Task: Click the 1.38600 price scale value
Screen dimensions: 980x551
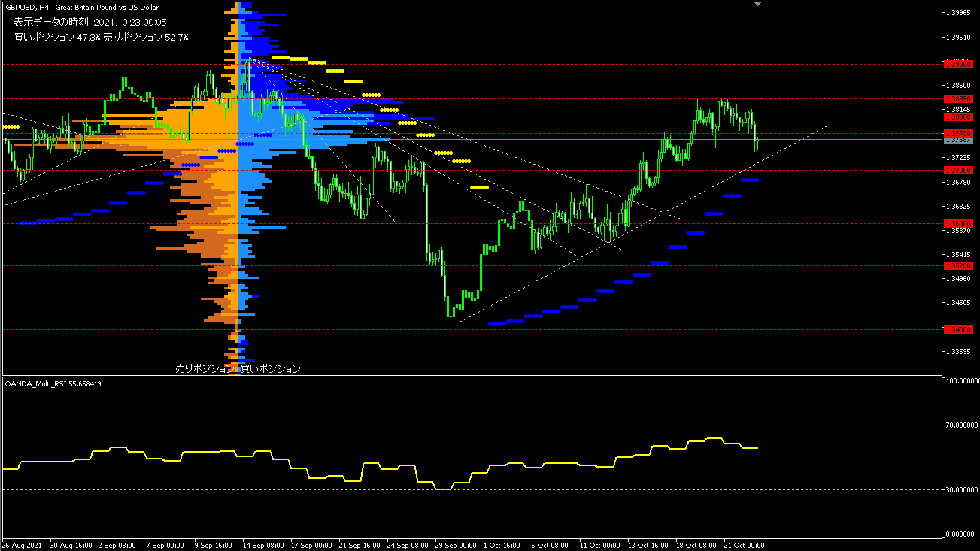Action: click(x=958, y=86)
